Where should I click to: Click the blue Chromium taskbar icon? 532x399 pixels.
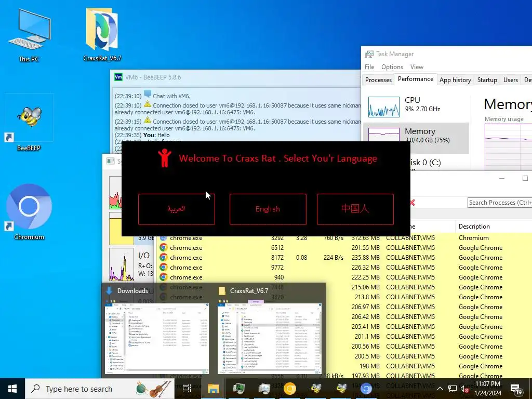[366, 389]
